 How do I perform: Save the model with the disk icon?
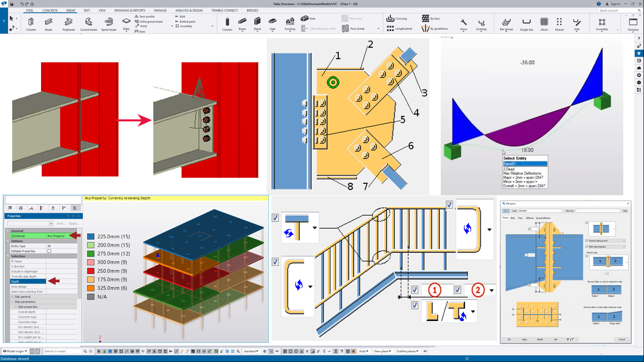(x=12, y=4)
